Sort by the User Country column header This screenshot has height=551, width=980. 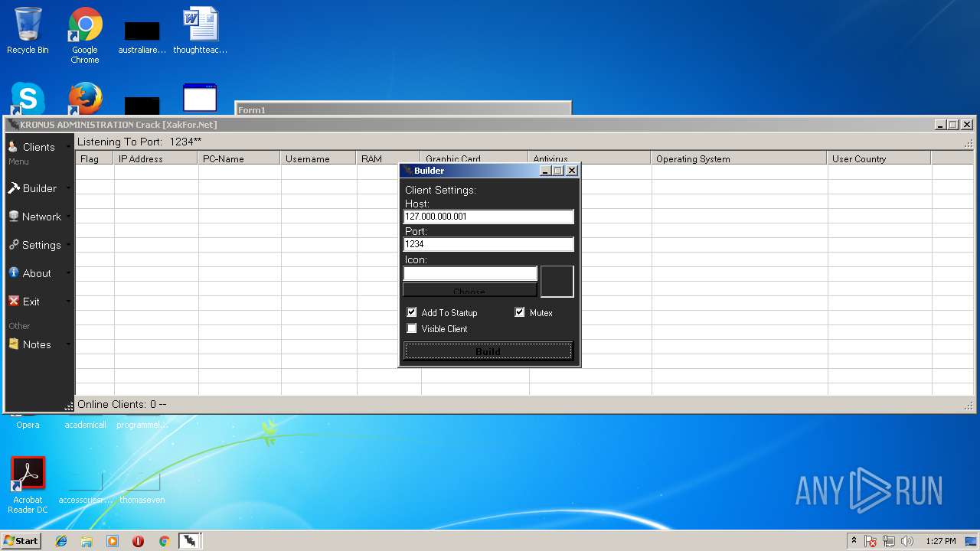pos(880,158)
